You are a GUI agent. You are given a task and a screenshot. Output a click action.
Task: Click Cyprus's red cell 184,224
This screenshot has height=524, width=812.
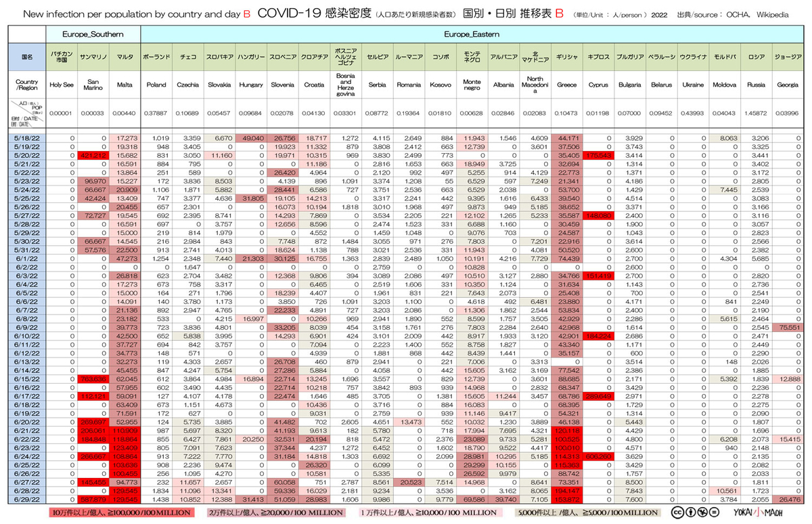(x=598, y=336)
